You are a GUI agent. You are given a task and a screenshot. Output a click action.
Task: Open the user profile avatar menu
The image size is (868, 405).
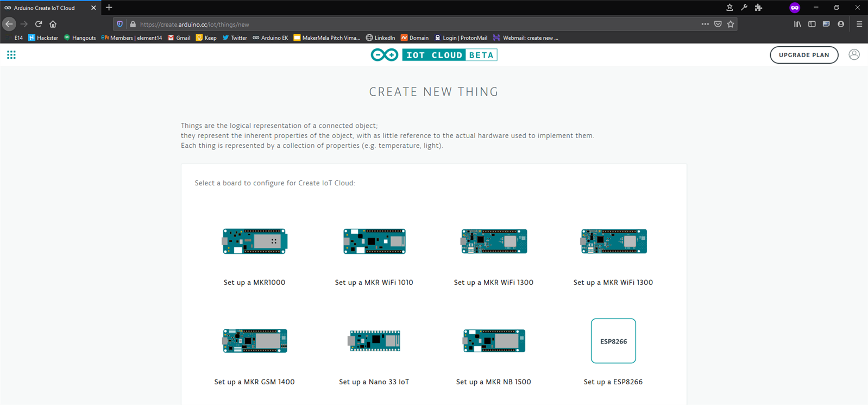[x=854, y=55]
